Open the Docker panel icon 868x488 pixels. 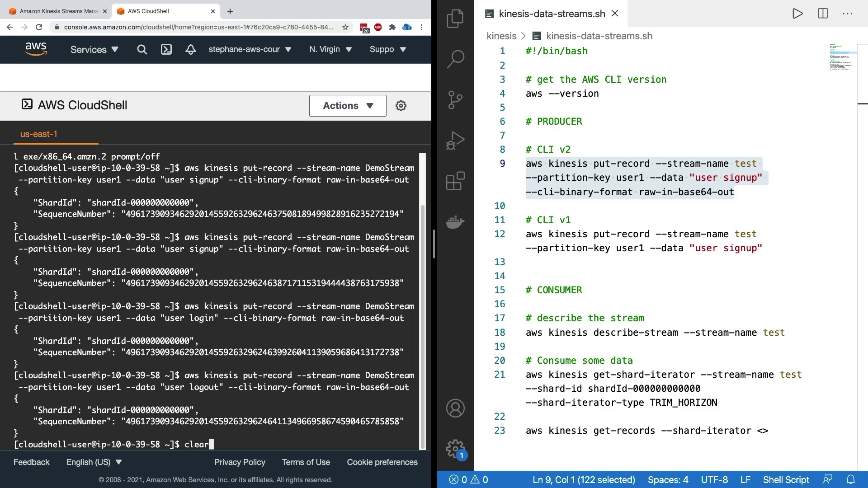click(455, 222)
